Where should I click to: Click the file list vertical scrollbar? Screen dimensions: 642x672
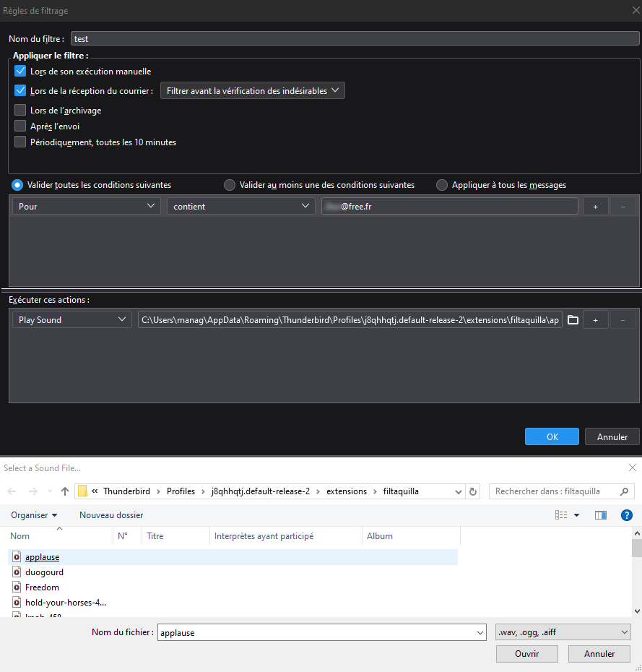[637, 548]
